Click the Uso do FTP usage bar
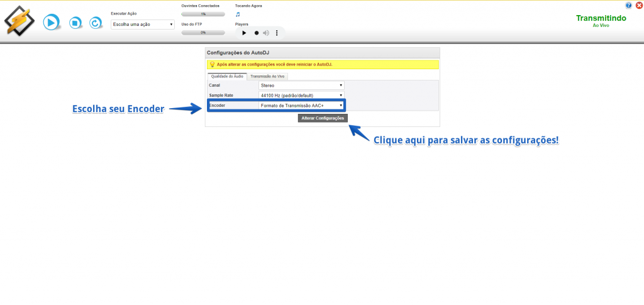Image resolution: width=644 pixels, height=305 pixels. (x=203, y=32)
